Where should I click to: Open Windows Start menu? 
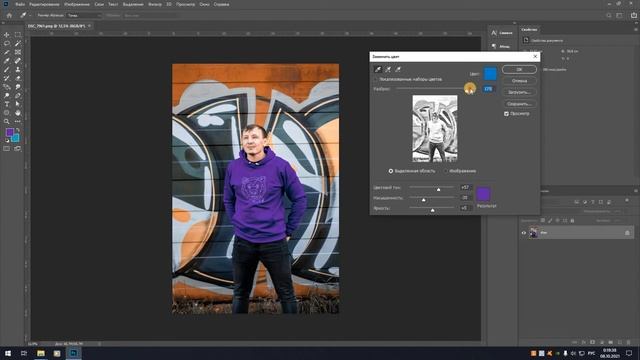(x=8, y=353)
